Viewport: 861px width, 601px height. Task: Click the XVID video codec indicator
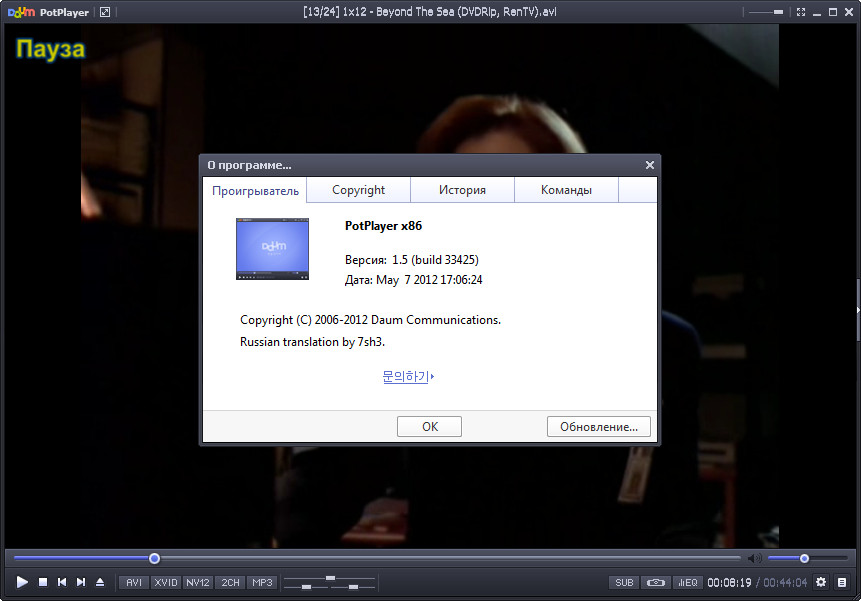(x=166, y=582)
